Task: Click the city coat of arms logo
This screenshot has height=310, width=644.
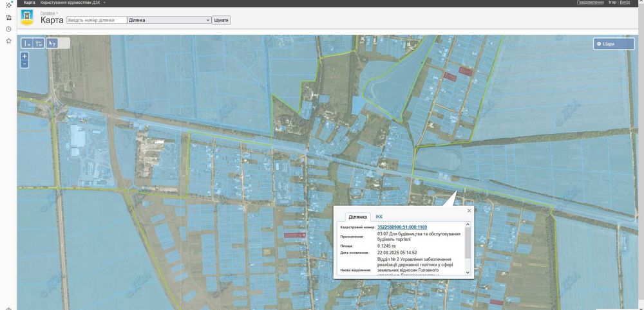Action: tap(28, 17)
